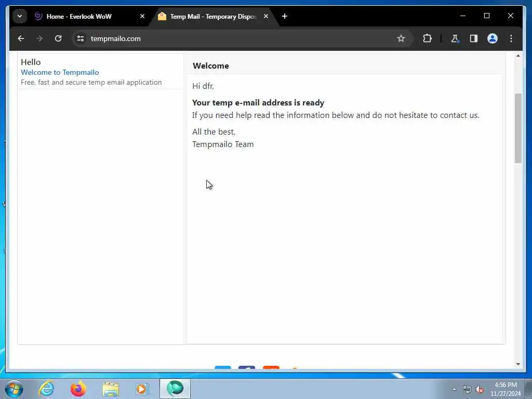Click the page scrollbar up arrow
Viewport: 532px width, 399px height.
[x=518, y=56]
